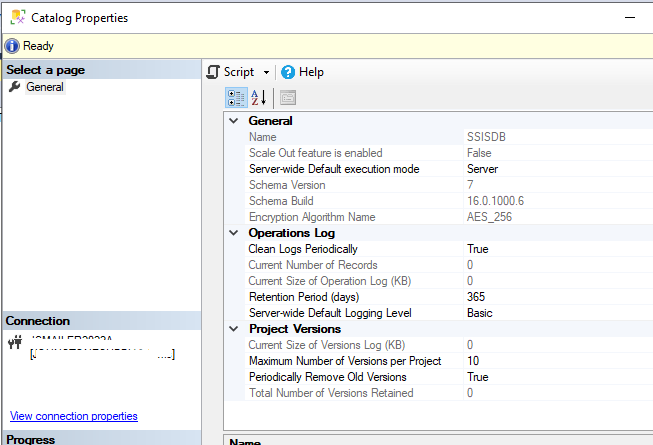Click the connection server icon
Screen dimensions: 653x445
15,343
